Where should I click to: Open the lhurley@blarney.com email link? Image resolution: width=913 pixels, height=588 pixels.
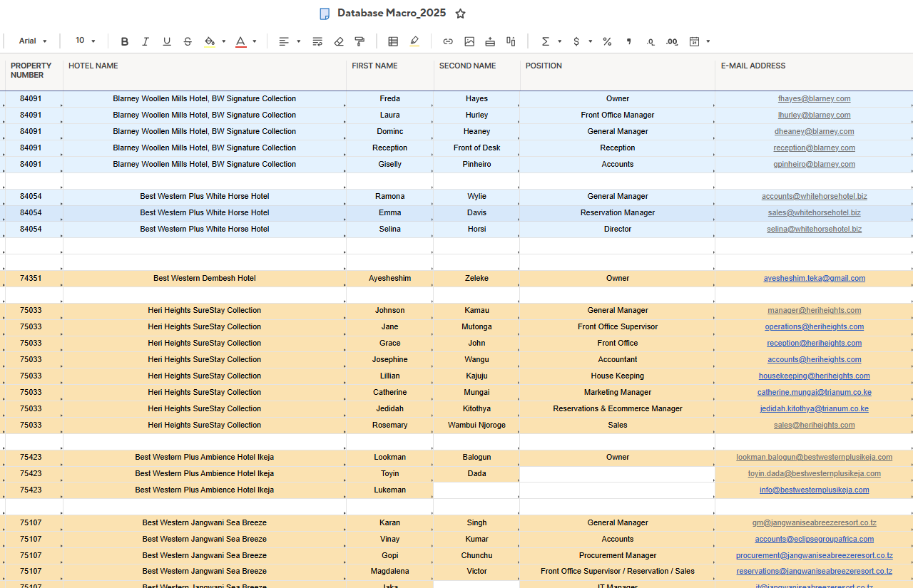814,115
